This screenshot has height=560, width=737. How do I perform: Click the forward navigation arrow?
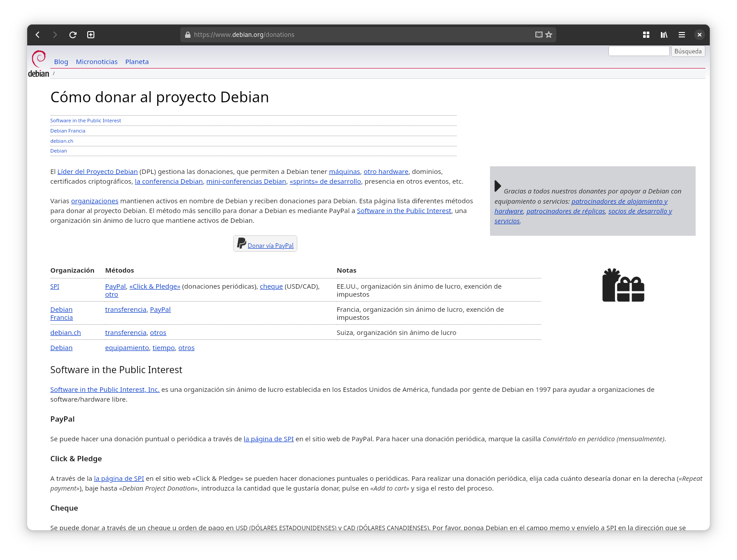click(55, 35)
